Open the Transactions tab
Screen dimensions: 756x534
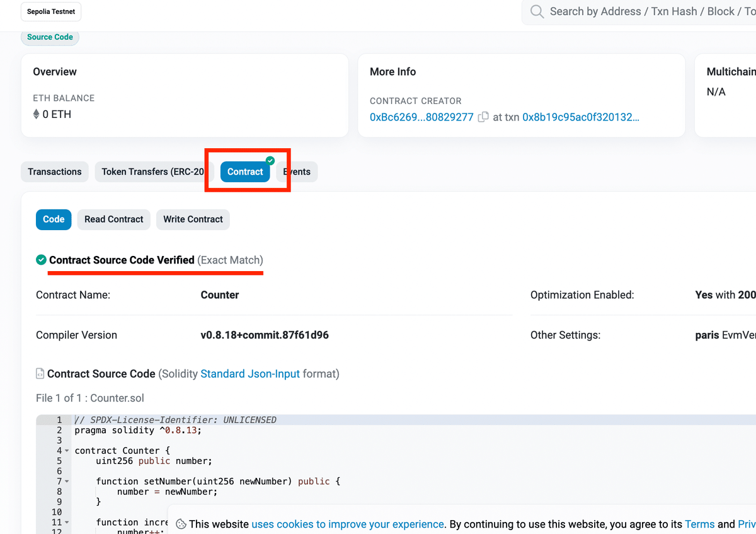(55, 171)
